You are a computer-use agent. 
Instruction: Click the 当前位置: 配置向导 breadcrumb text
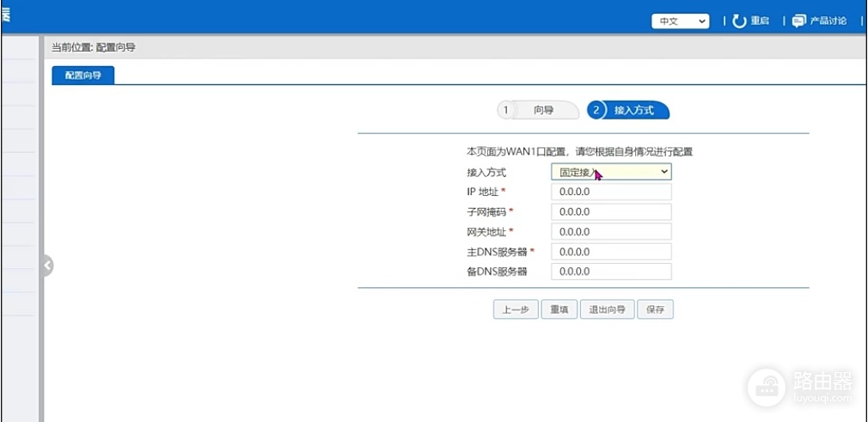coord(94,47)
